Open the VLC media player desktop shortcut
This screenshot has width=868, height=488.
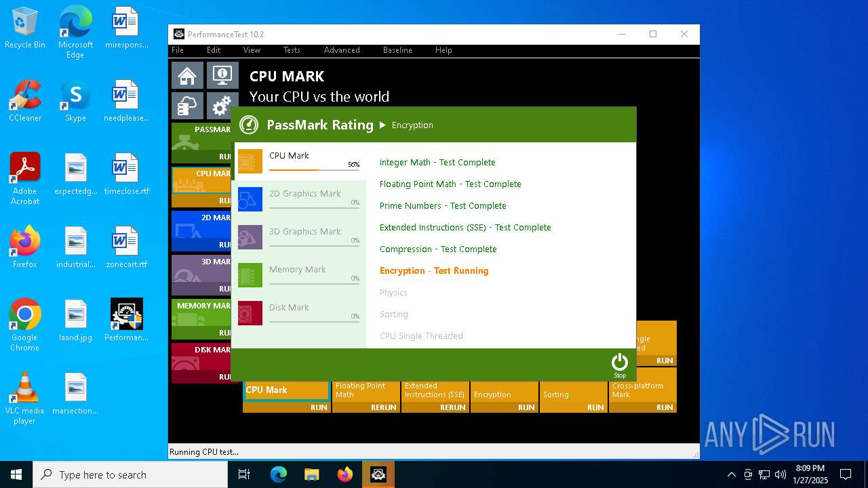point(25,399)
